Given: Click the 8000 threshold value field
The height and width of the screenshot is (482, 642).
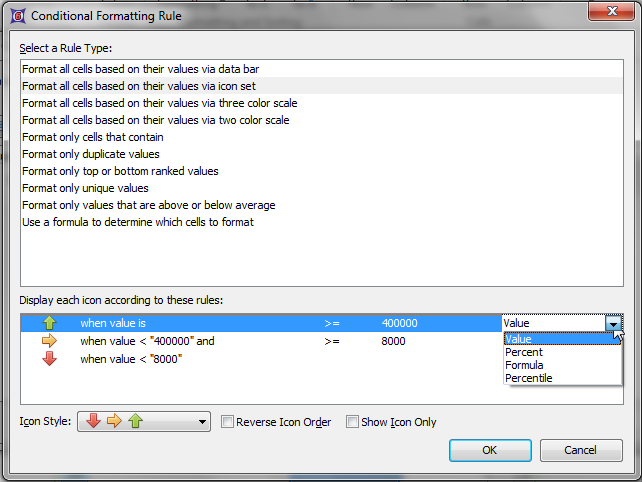Looking at the screenshot, I should (393, 341).
